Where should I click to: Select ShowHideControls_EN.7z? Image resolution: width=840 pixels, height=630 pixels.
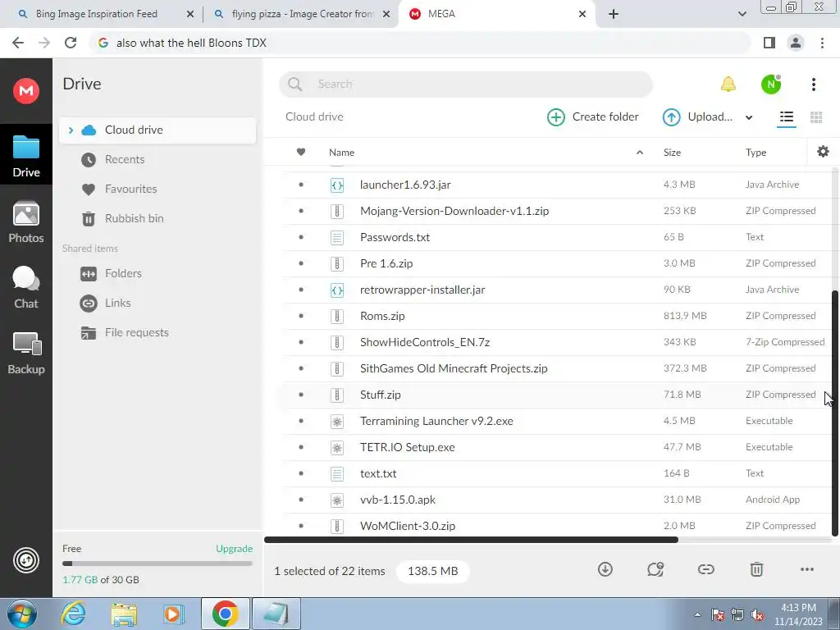click(556, 342)
